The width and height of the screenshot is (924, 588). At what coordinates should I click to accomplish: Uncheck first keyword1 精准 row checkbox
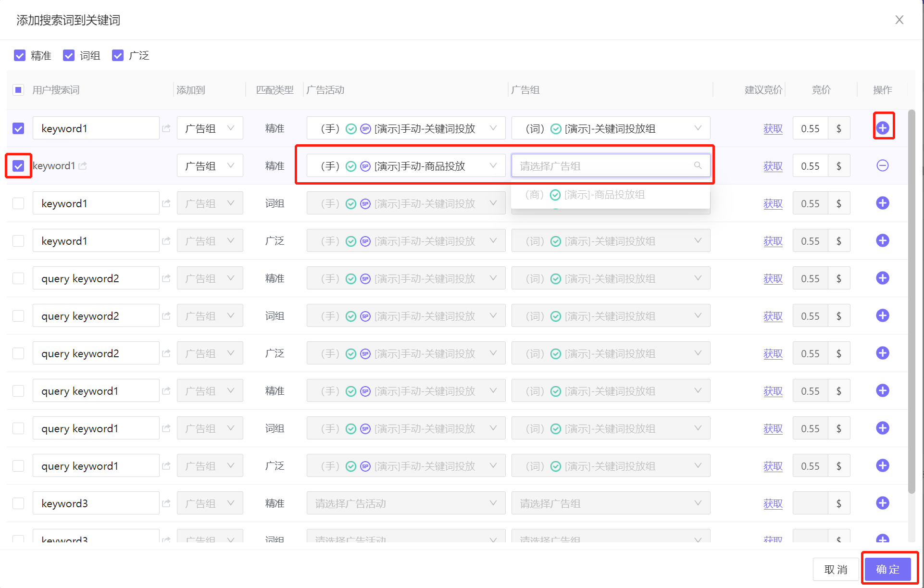(18, 128)
